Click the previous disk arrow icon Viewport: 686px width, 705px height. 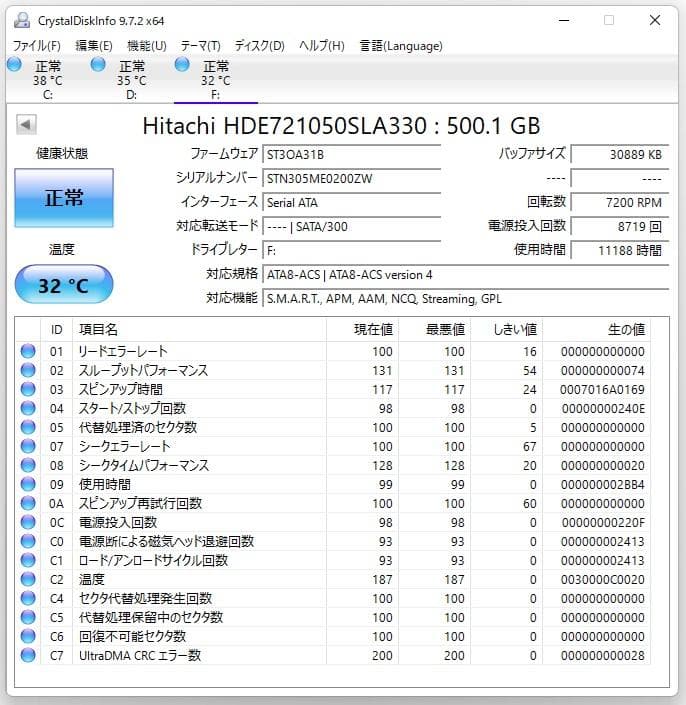26,125
